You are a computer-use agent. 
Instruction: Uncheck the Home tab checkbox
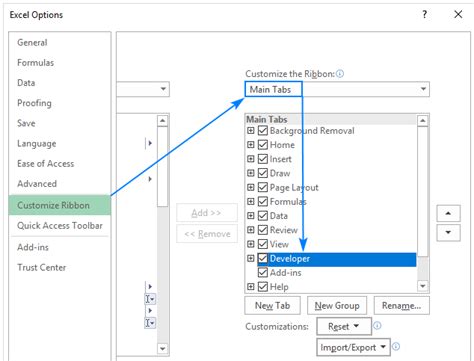point(263,145)
